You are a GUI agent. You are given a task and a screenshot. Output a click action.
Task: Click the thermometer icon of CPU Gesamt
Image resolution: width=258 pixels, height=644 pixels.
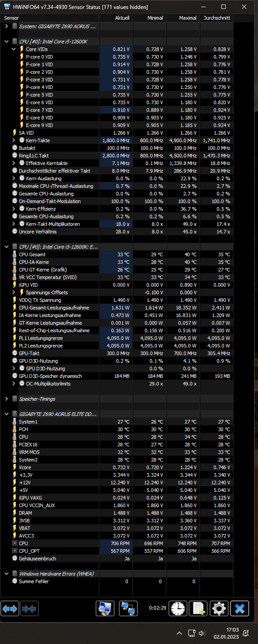[15, 254]
